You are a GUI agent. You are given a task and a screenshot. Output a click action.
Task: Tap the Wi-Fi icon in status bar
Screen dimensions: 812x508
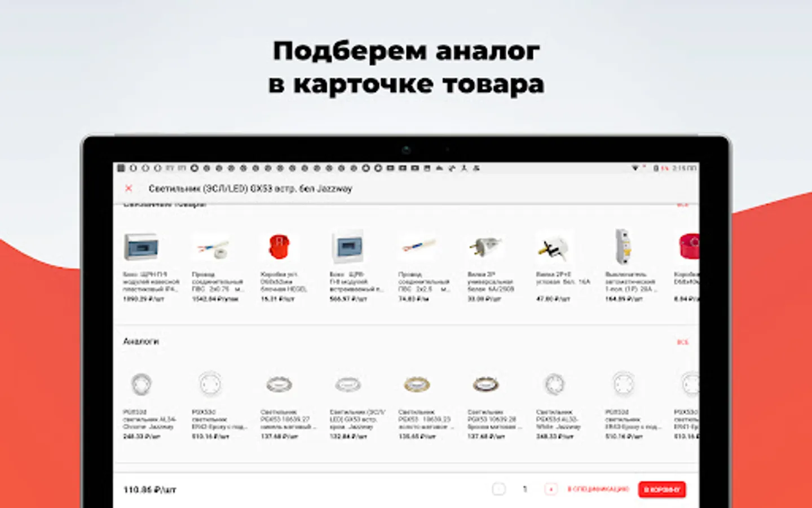coord(635,168)
